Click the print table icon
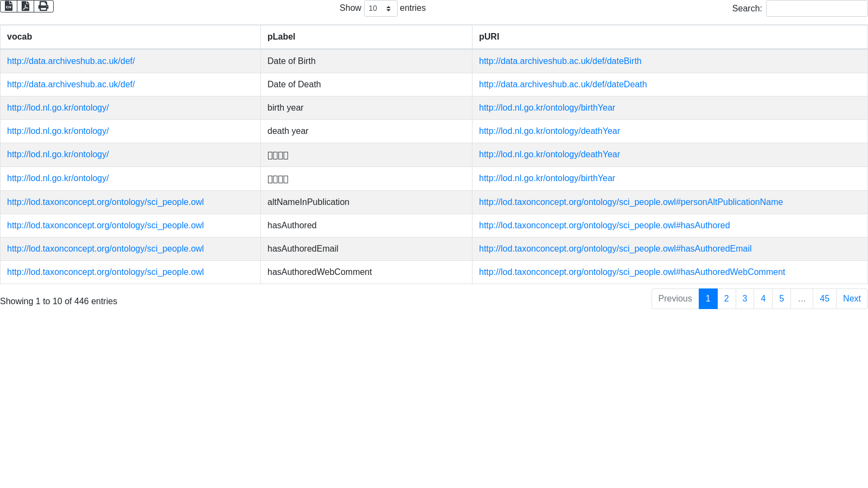This screenshot has width=868, height=488. coord(43,7)
